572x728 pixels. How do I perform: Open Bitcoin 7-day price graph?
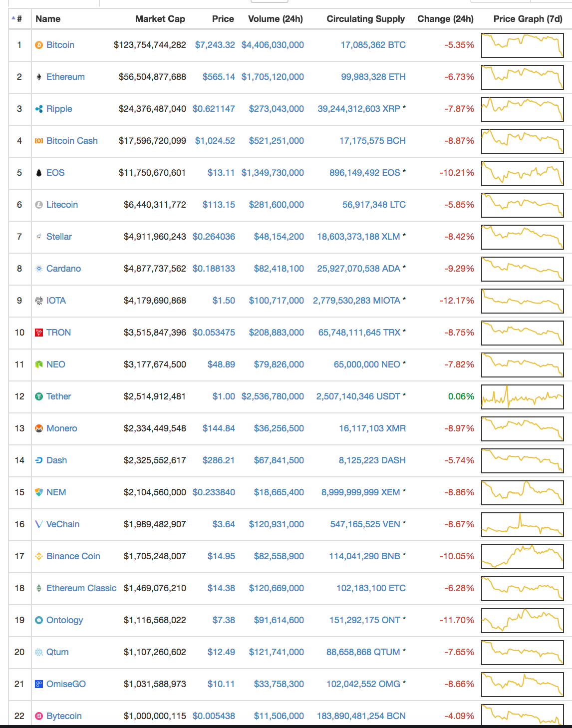pos(523,45)
